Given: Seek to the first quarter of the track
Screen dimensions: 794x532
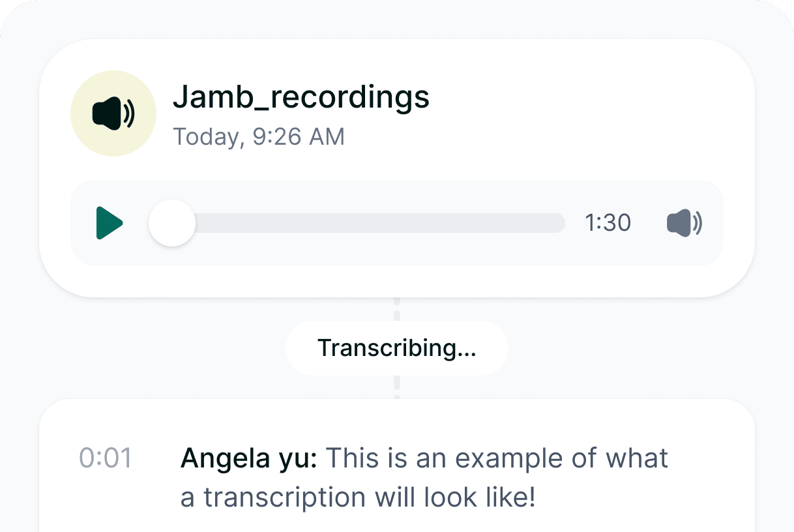Looking at the screenshot, I should point(269,223).
